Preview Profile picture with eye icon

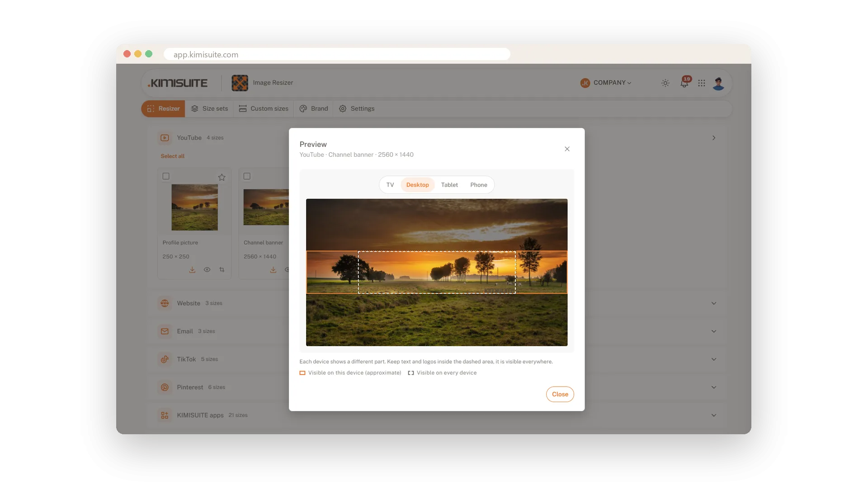207,270
